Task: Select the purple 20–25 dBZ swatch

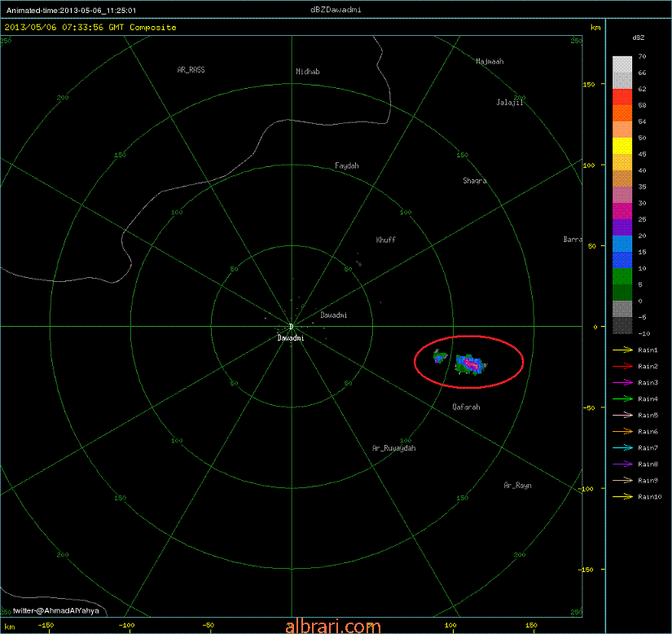Action: pyautogui.click(x=622, y=227)
